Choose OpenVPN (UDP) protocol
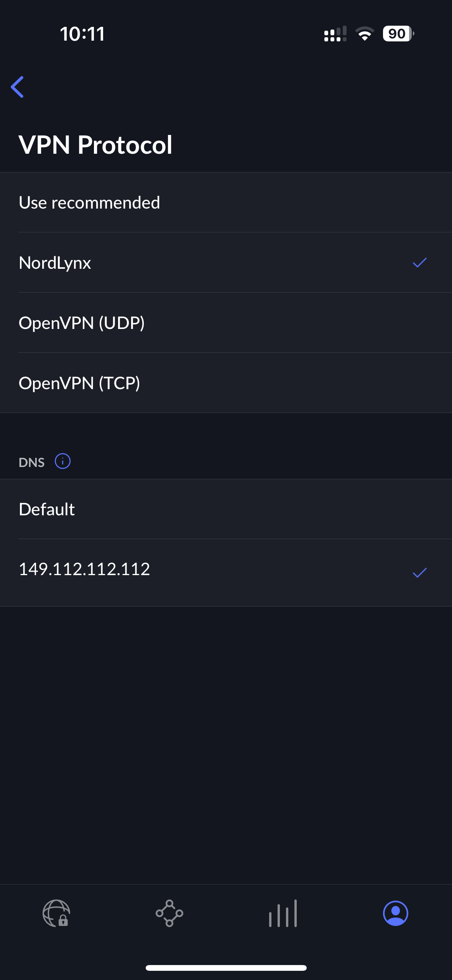This screenshot has width=452, height=980. tap(226, 323)
